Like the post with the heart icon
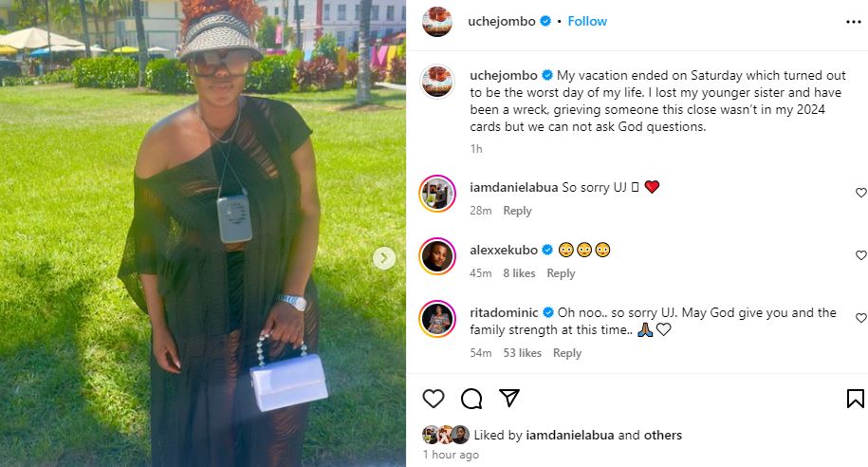The image size is (868, 467). (434, 399)
